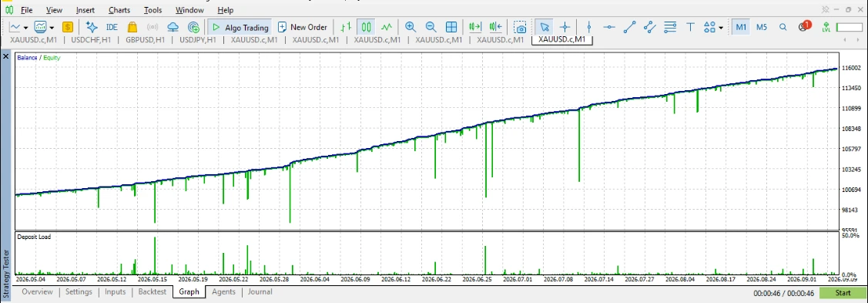
Task: Open the Agents tab in Strategy Tester
Action: [223, 292]
